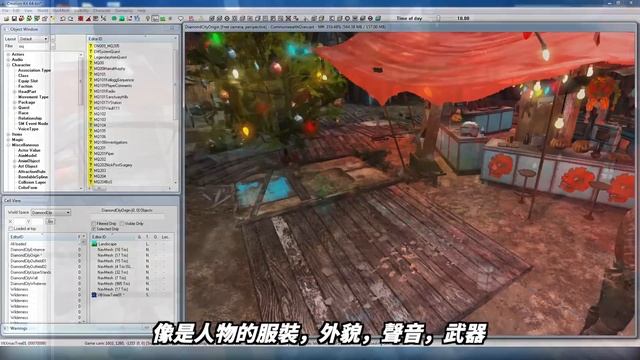Click the green Landscape icon in Cell View

94,244
